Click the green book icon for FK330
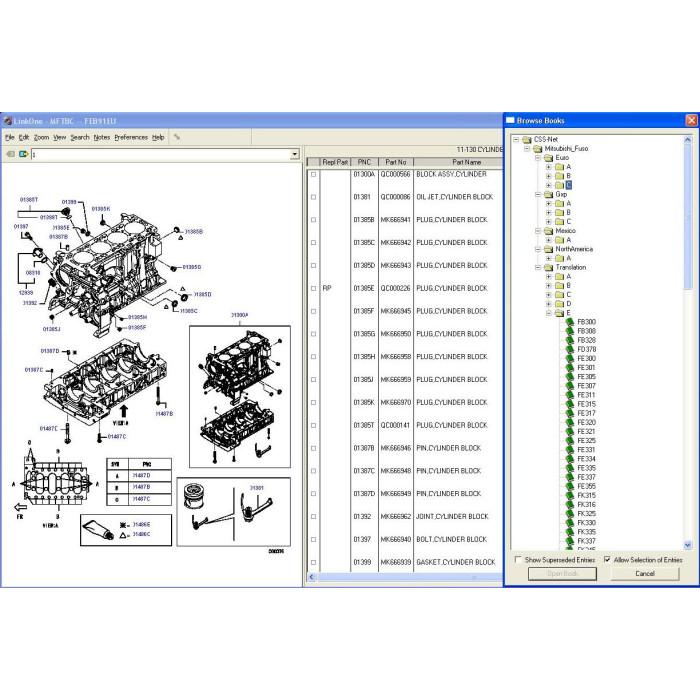This screenshot has height=700, width=700. pos(570,523)
